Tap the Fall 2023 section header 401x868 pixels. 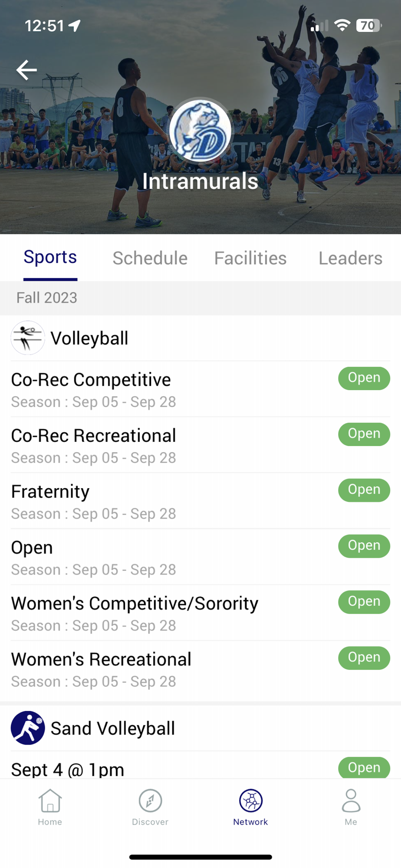47,298
